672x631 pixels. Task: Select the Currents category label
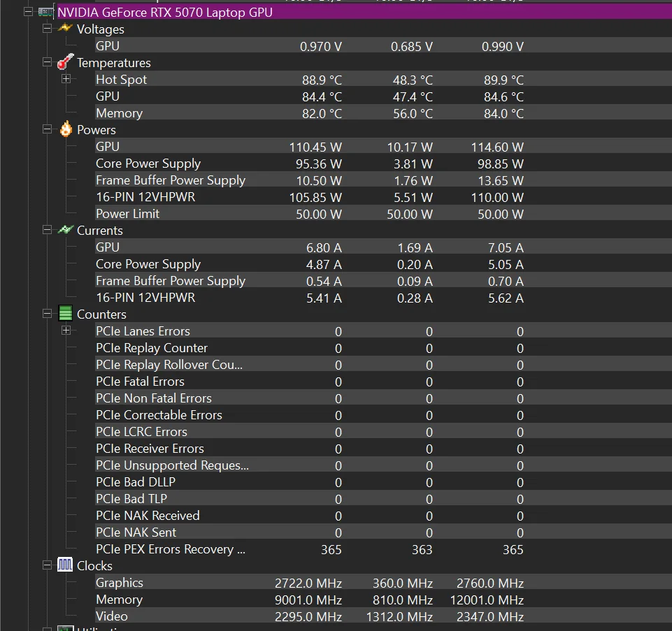[99, 231]
